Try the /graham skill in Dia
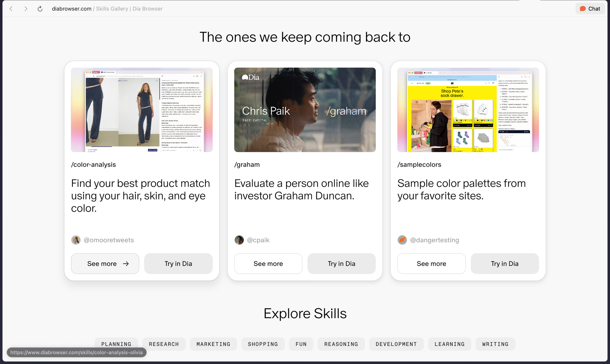 point(342,264)
